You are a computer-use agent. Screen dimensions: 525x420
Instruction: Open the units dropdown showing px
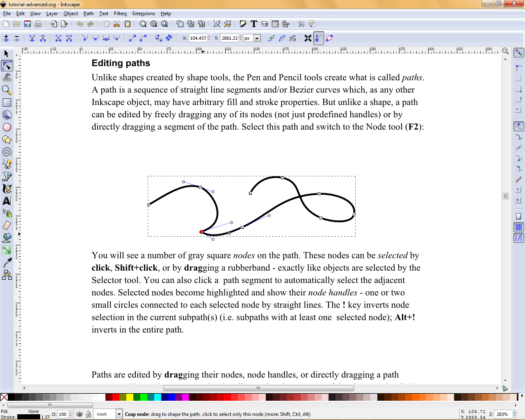point(257,38)
